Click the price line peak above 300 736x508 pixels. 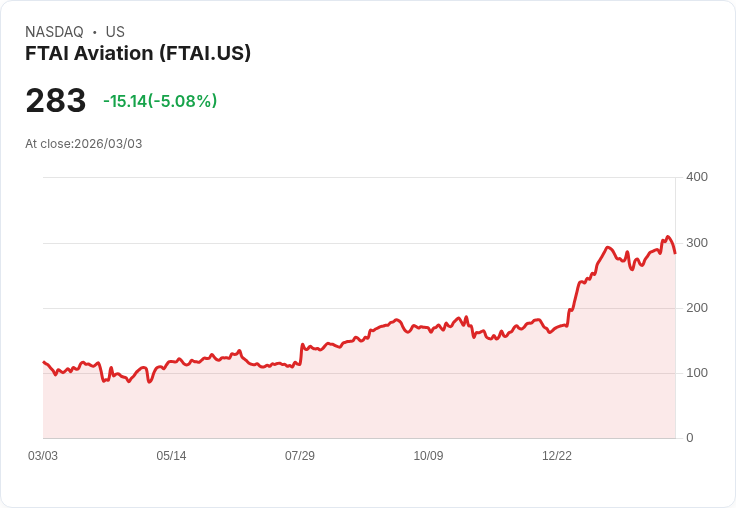[668, 237]
